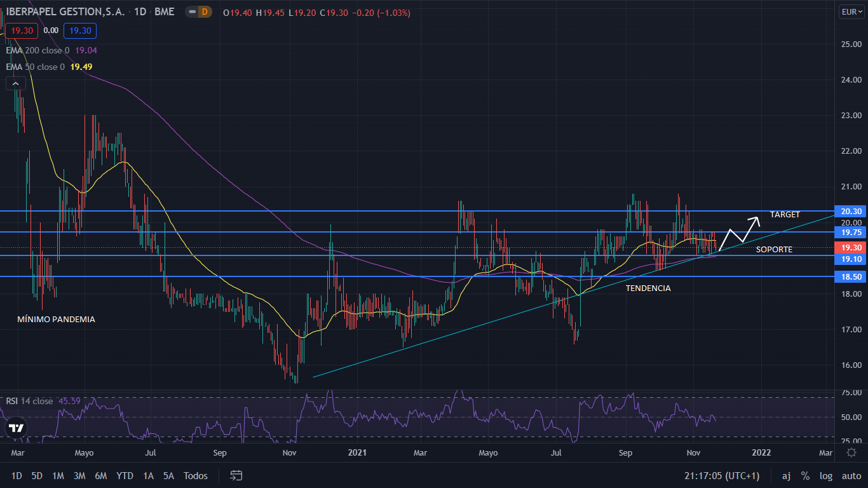Toggle the aj adjusted data option
The height and width of the screenshot is (488, 868).
point(786,475)
